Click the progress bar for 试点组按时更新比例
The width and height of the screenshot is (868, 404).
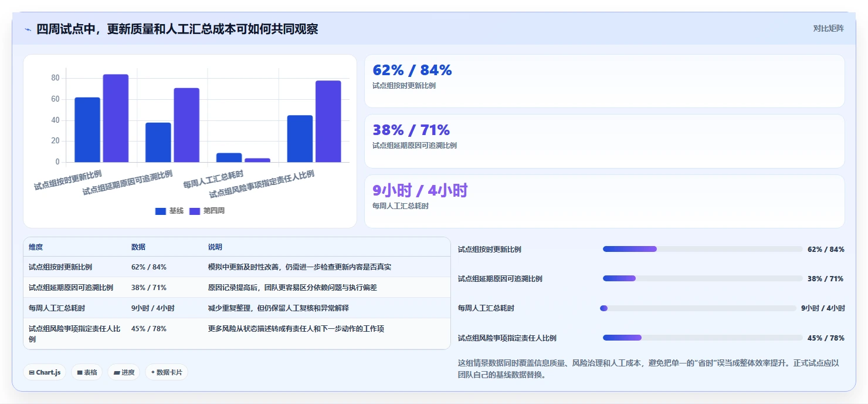(x=703, y=249)
